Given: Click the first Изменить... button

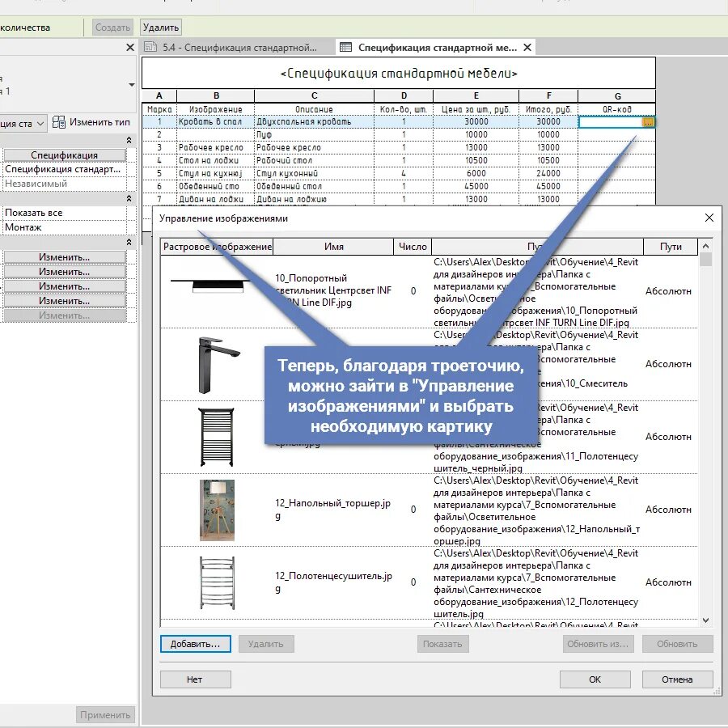Looking at the screenshot, I should (65, 257).
